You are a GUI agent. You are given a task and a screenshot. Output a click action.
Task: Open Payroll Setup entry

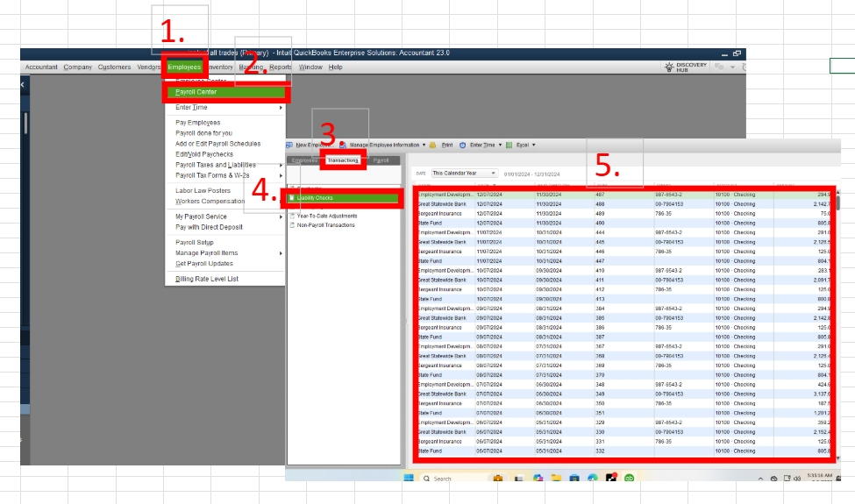pos(194,243)
